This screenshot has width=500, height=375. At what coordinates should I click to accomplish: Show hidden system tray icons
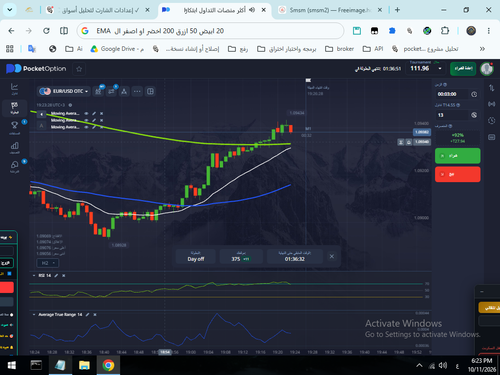tap(419, 366)
